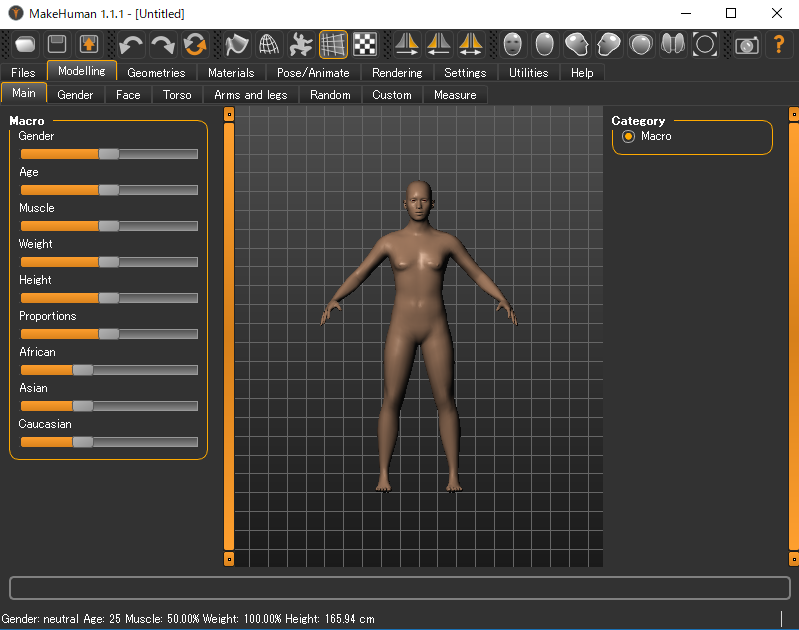Click the bottom text input field
799x630 pixels.
click(x=399, y=587)
